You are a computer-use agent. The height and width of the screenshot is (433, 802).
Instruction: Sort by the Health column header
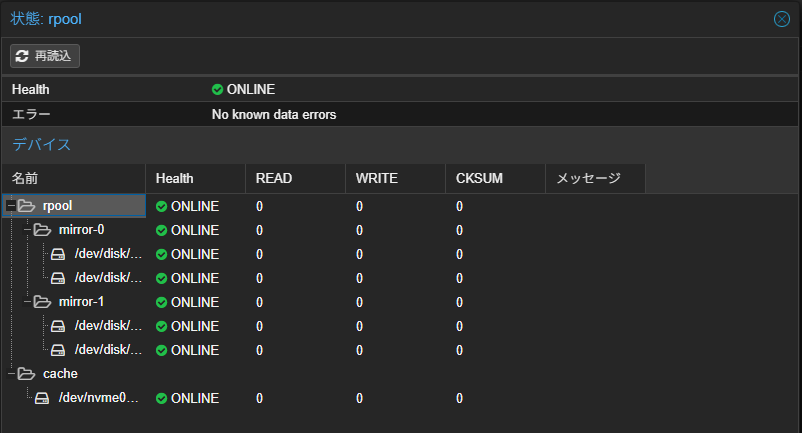[x=195, y=178]
